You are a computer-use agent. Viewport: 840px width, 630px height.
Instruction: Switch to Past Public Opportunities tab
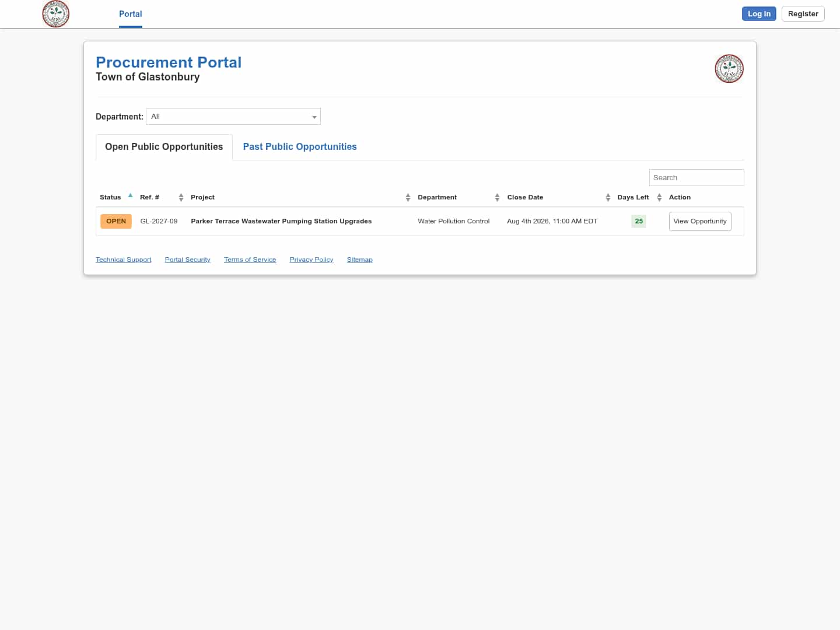tap(300, 147)
